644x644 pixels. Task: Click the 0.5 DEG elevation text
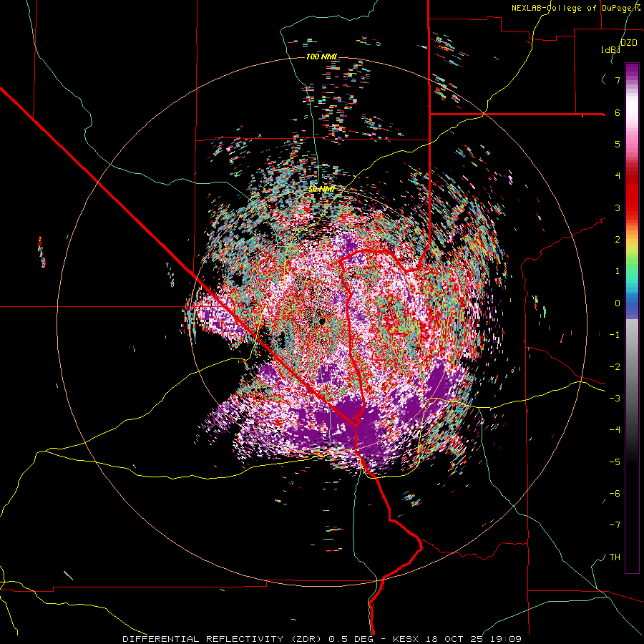tap(351, 639)
